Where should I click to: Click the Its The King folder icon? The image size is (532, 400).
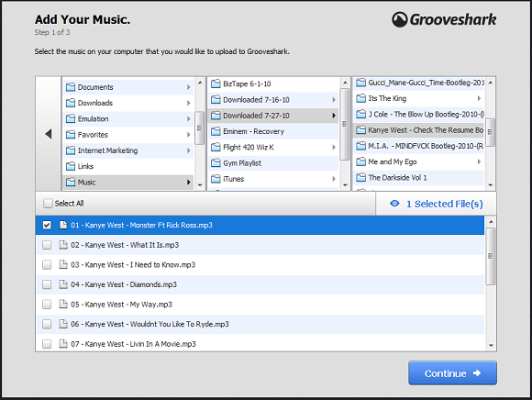pos(360,98)
